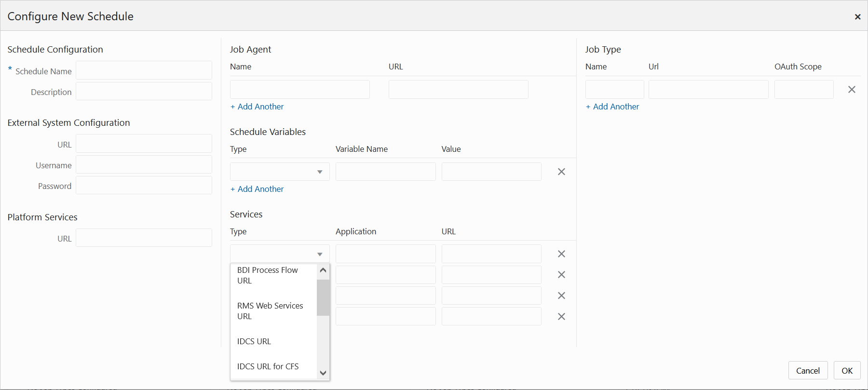Remove the Job Type row
The height and width of the screenshot is (390, 868).
pyautogui.click(x=852, y=90)
